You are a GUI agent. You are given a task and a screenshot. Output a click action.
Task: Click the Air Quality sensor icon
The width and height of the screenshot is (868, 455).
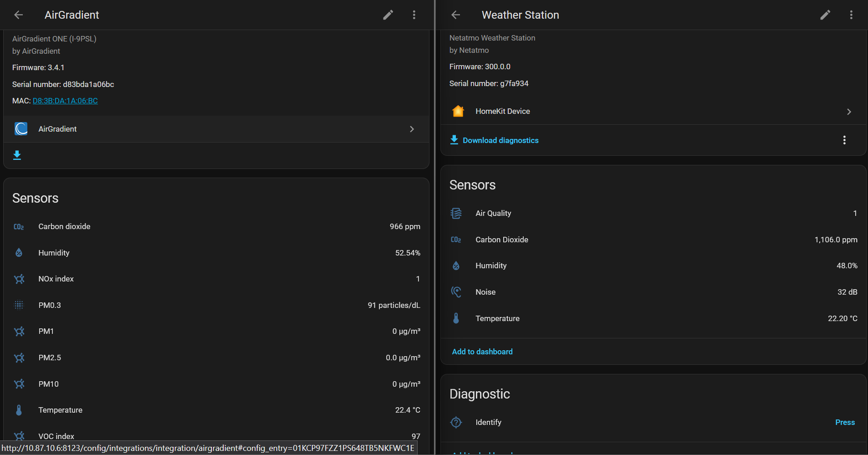coord(456,213)
